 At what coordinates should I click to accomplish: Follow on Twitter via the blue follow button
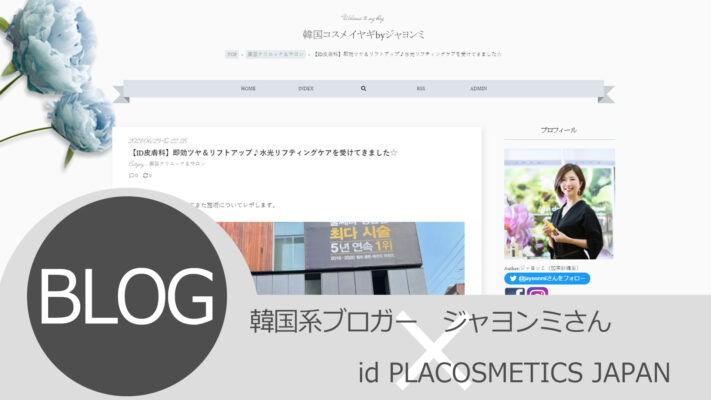click(547, 278)
